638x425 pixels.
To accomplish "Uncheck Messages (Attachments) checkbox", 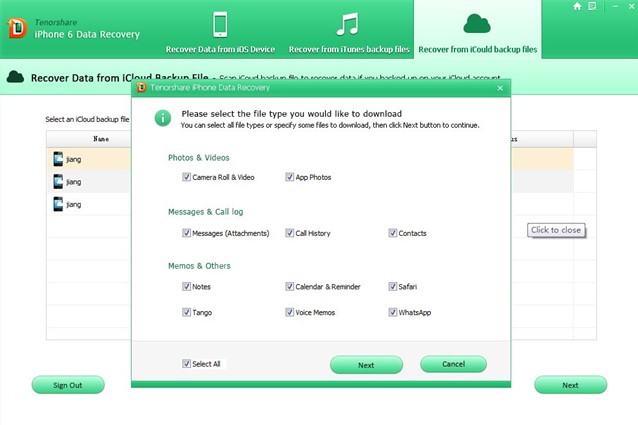I will (x=186, y=233).
